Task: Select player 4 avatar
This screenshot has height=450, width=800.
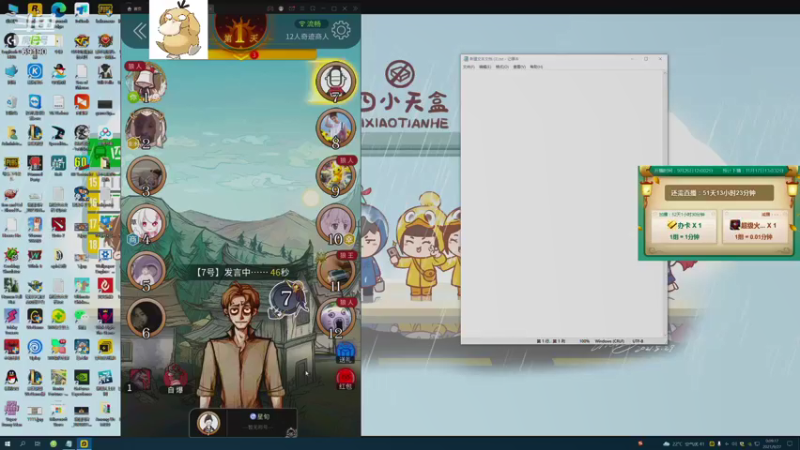Action: pyautogui.click(x=146, y=223)
